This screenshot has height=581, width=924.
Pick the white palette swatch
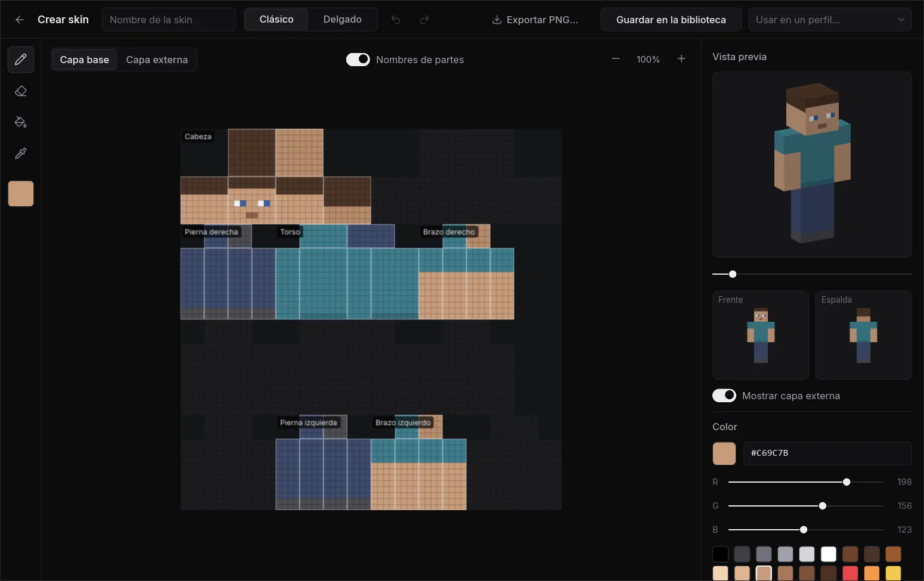pyautogui.click(x=829, y=554)
